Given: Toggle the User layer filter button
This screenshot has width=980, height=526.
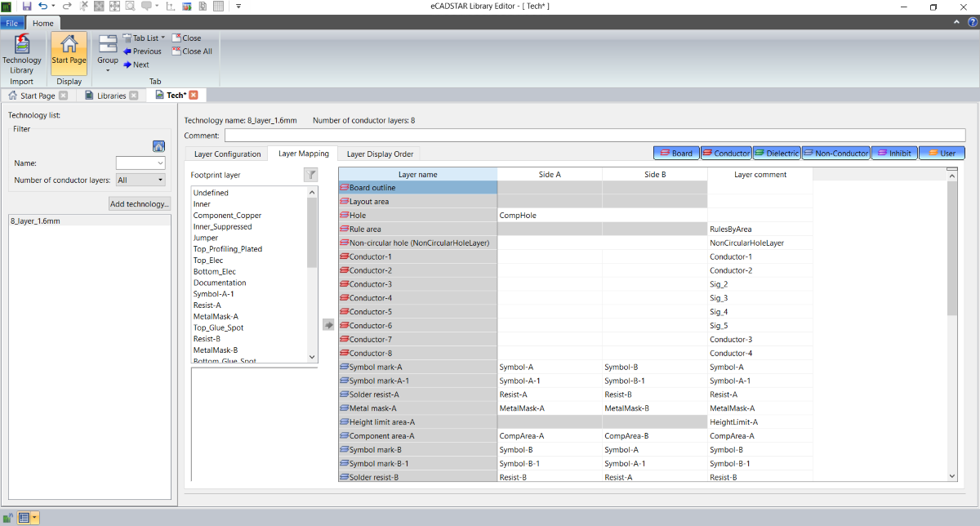Looking at the screenshot, I should tap(942, 153).
